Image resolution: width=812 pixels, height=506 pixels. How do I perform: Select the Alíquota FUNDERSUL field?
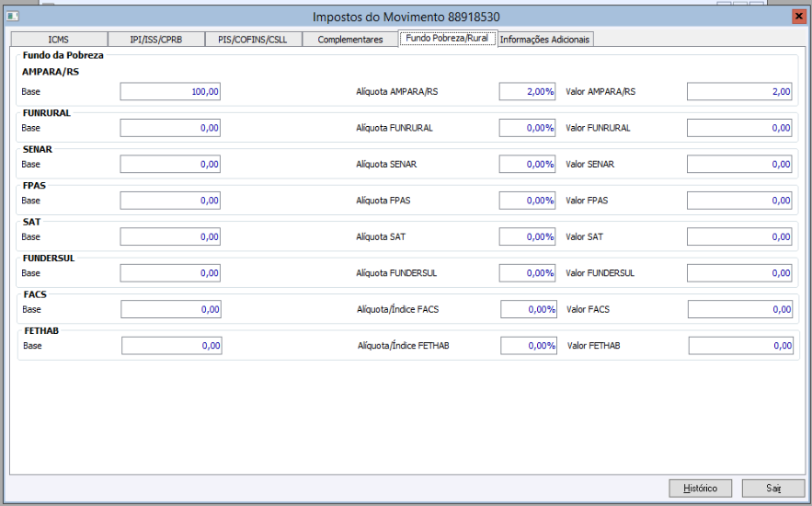point(527,273)
